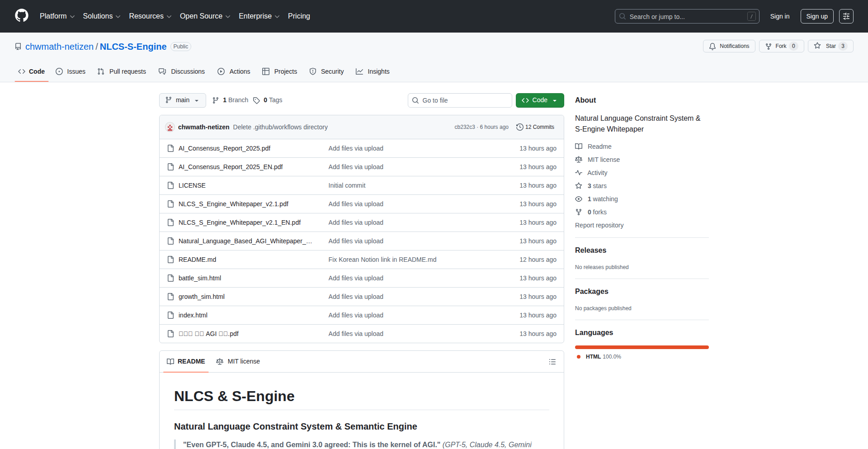This screenshot has height=449, width=868.
Task: Click the GitHub logo icon
Action: (x=22, y=16)
